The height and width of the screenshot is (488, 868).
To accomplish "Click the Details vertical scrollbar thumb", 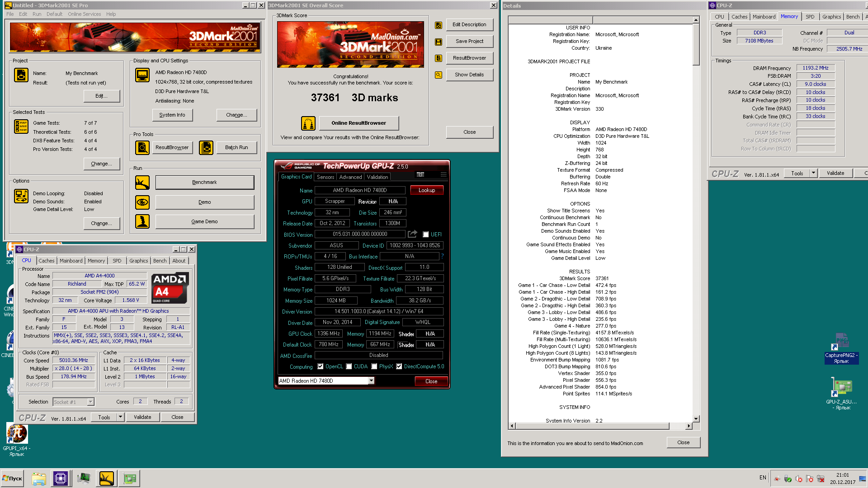I will click(696, 45).
